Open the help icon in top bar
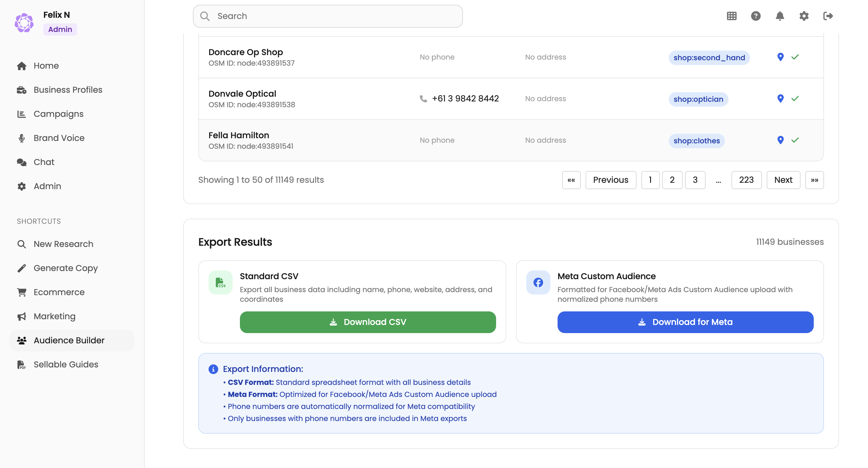Screen dimensions: 868x468 [756, 16]
